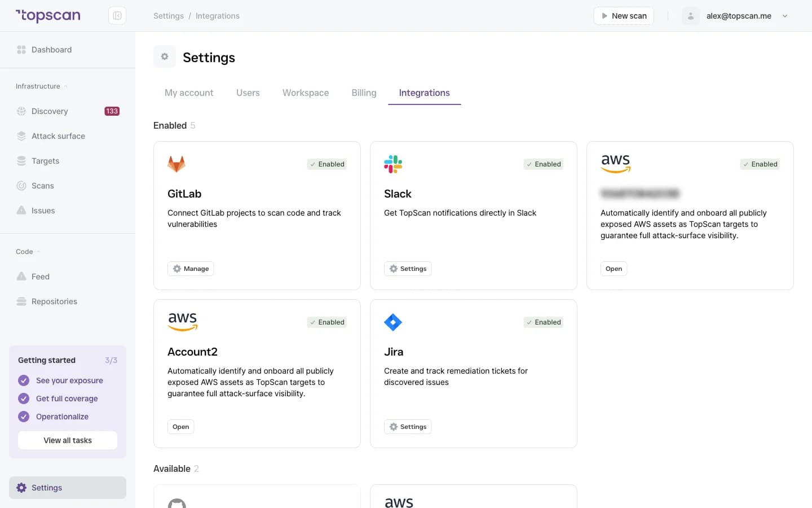Click Enabled badge on Account2 card
This screenshot has width=812, height=508.
pyautogui.click(x=327, y=322)
